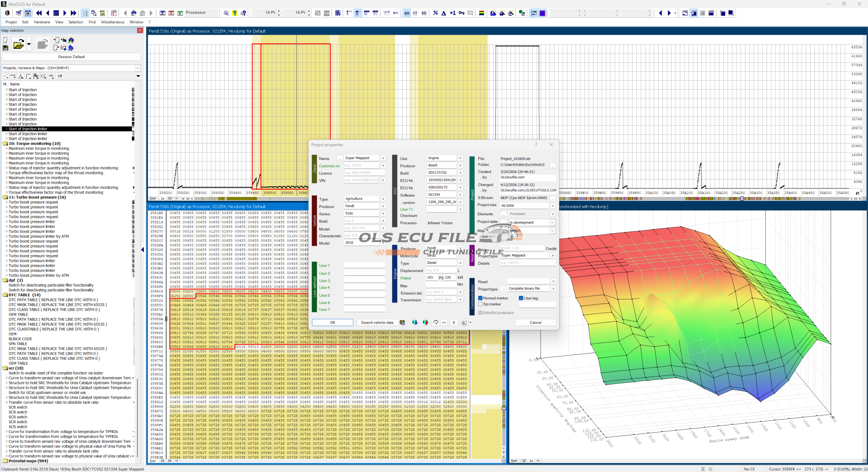Open the Project state dropdown
The width and height of the screenshot is (868, 472).
552,222
